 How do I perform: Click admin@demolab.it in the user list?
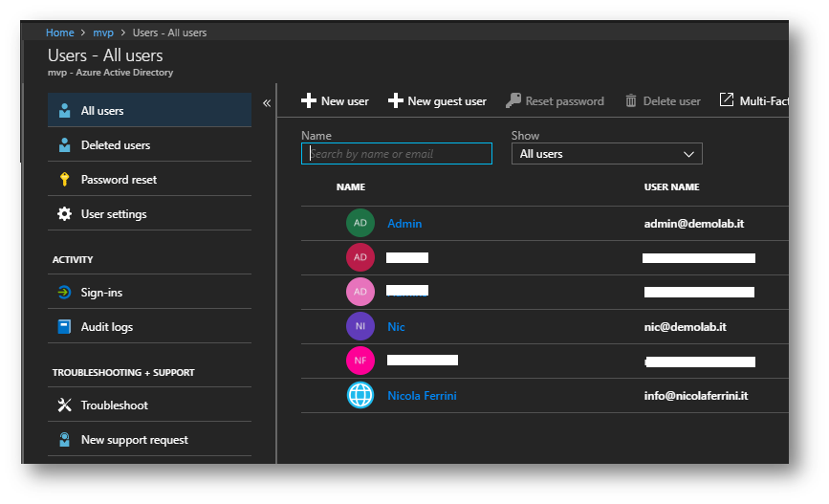pos(693,224)
